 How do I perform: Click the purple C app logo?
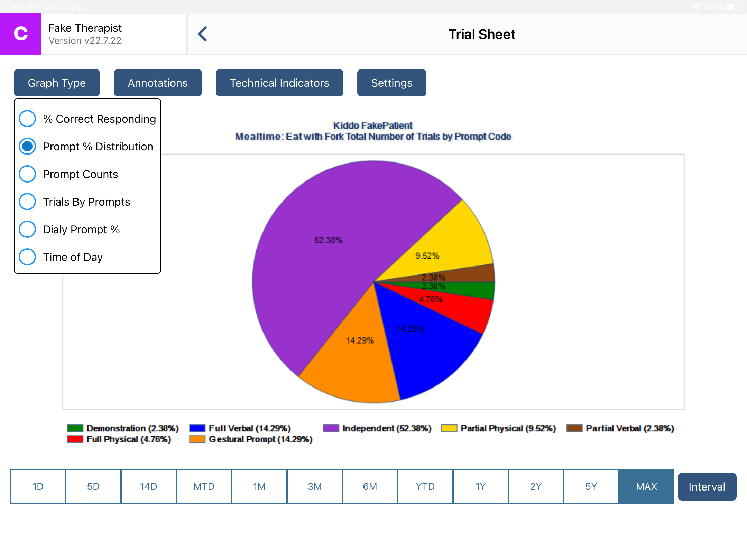pos(20,34)
